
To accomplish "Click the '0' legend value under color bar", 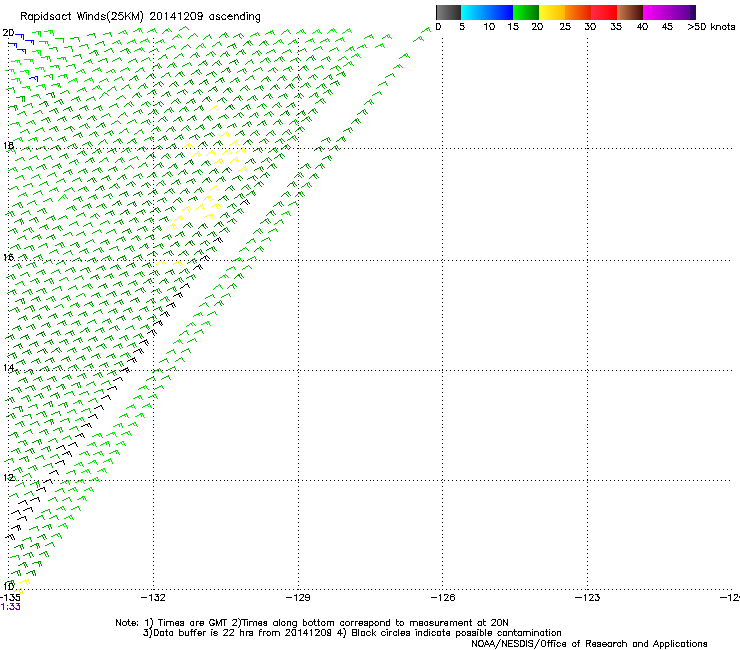I will (438, 27).
